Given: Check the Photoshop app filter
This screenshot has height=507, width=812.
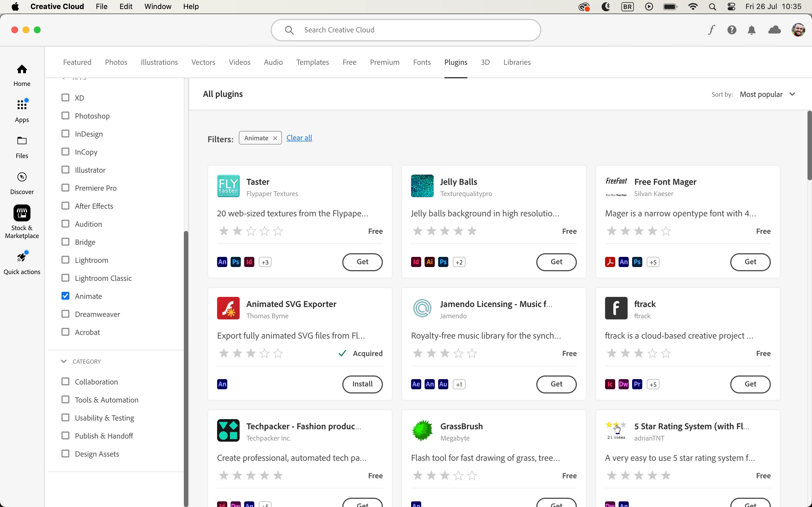Looking at the screenshot, I should (65, 116).
